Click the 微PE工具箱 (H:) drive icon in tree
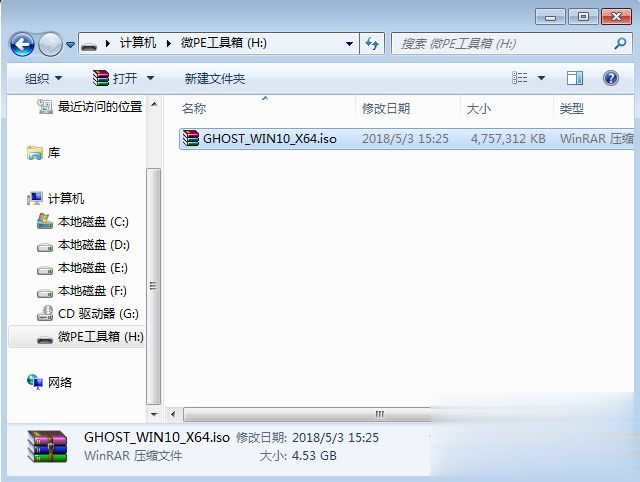The image size is (640, 482). [45, 339]
